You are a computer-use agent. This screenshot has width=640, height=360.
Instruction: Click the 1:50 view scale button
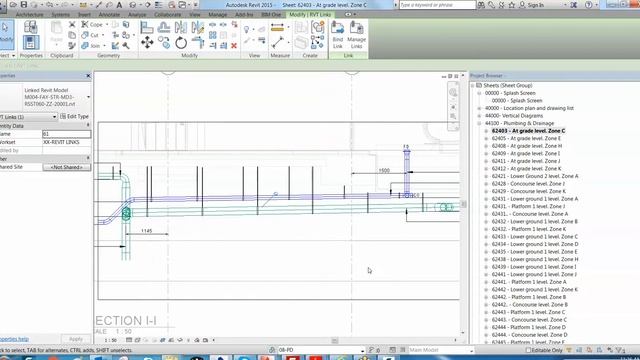(110, 340)
